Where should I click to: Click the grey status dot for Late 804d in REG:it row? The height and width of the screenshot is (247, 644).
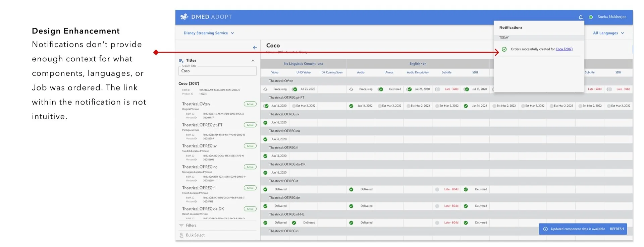click(437, 189)
